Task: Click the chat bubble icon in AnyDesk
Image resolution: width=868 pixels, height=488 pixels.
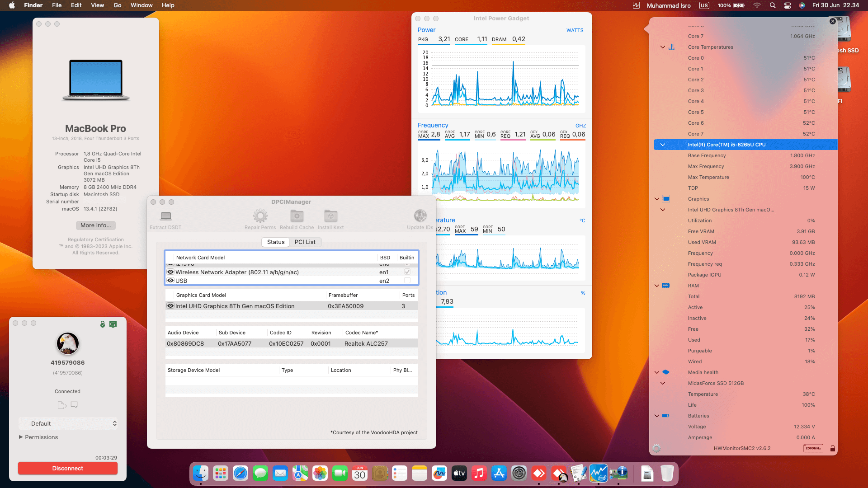Action: click(74, 404)
